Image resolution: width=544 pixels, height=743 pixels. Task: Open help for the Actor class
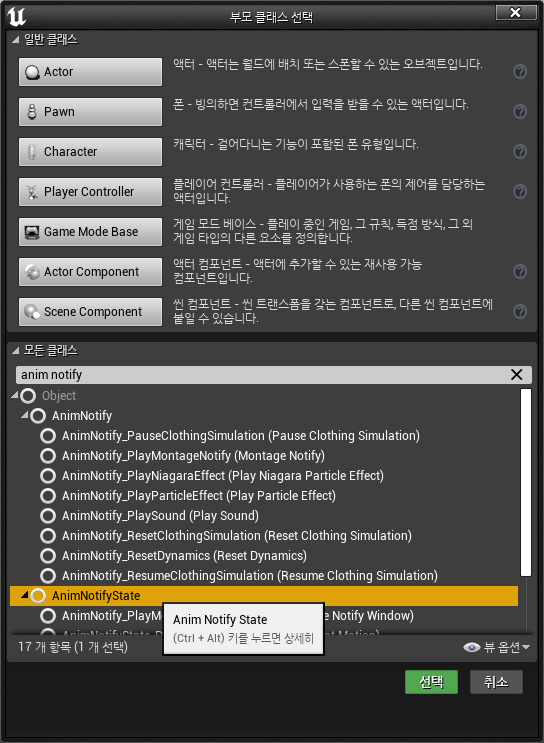point(520,72)
